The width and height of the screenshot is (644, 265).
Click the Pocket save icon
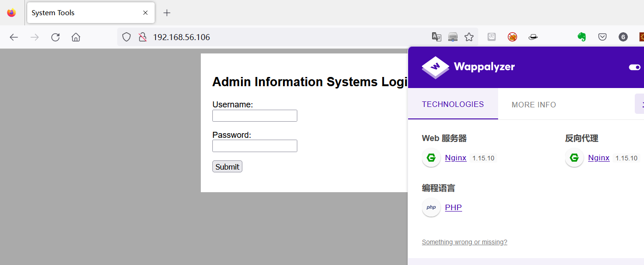pyautogui.click(x=602, y=37)
